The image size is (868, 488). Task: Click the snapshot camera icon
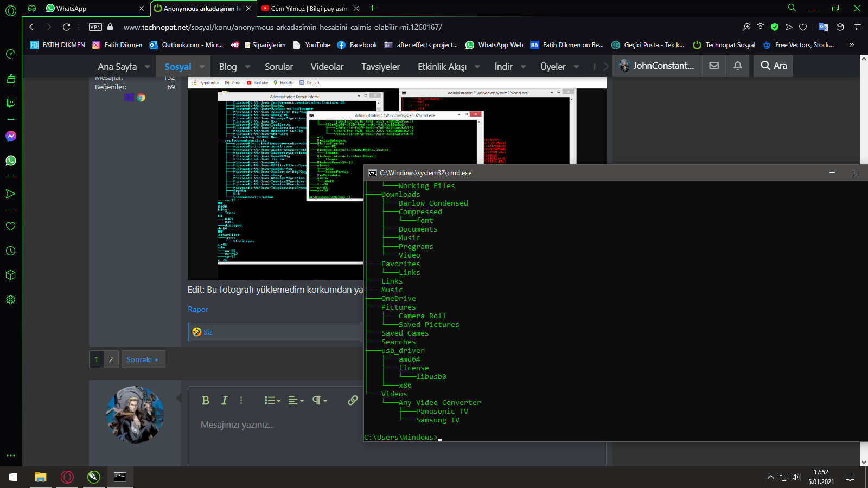coord(761,27)
